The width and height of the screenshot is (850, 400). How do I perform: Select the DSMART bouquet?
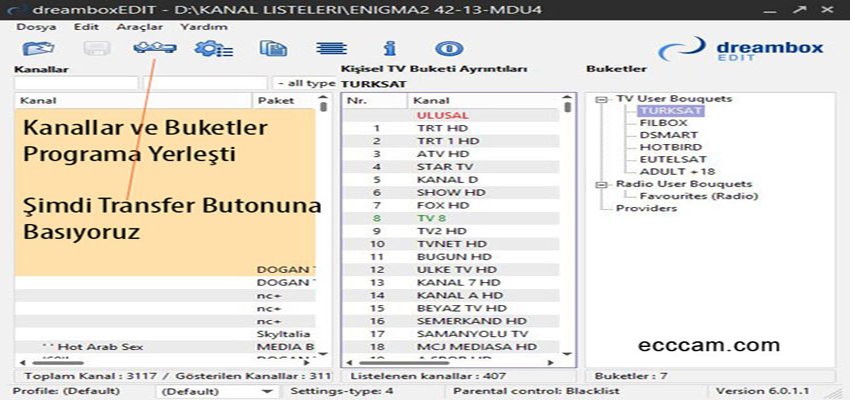coord(668,135)
